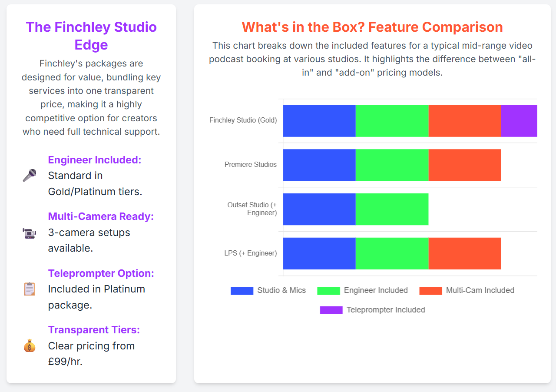Click the blue bar for LPS (+ Engineer)

click(x=319, y=253)
